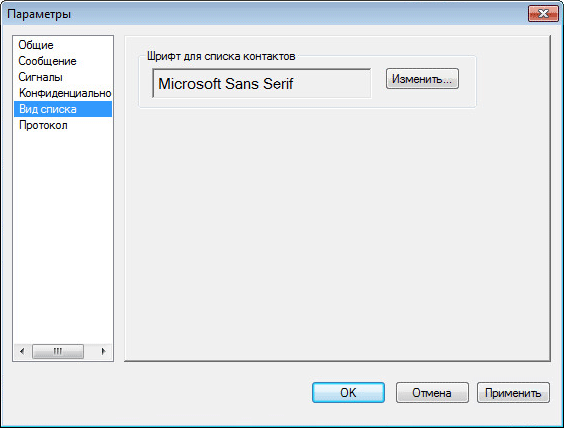Select Конфиденциально in the category list
This screenshot has height=428, width=564.
point(63,93)
